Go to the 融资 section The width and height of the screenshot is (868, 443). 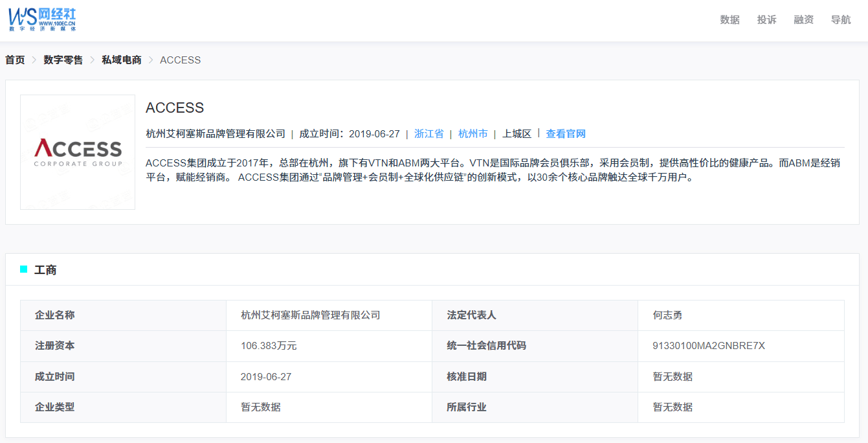pyautogui.click(x=803, y=20)
